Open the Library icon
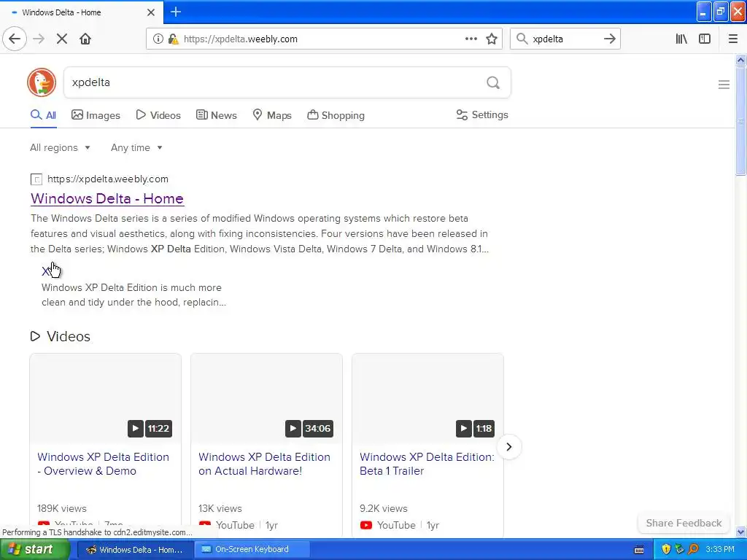Screen dimensions: 747x560 pos(681,39)
